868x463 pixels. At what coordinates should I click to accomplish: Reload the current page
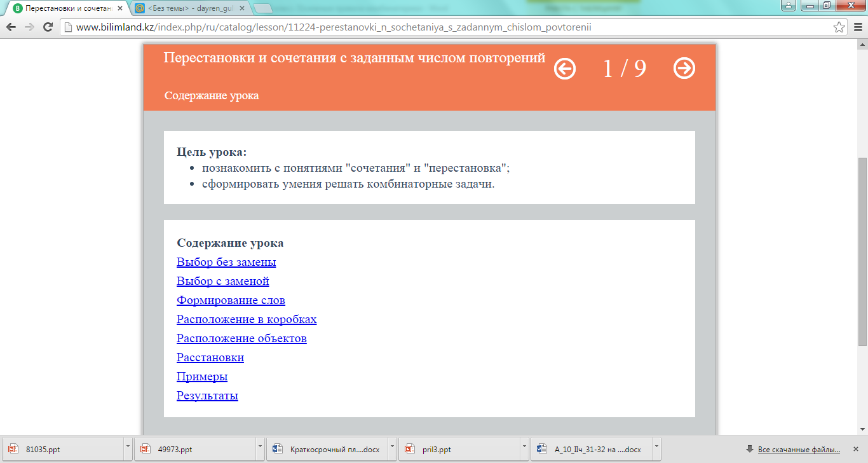tap(48, 27)
